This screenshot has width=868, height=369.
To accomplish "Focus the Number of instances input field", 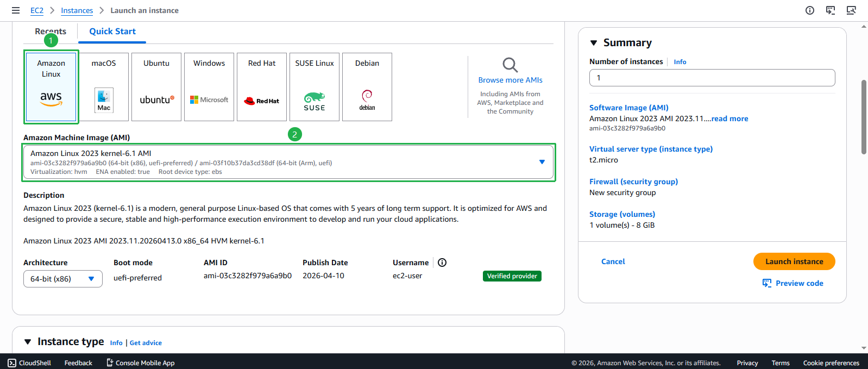I will pyautogui.click(x=712, y=78).
